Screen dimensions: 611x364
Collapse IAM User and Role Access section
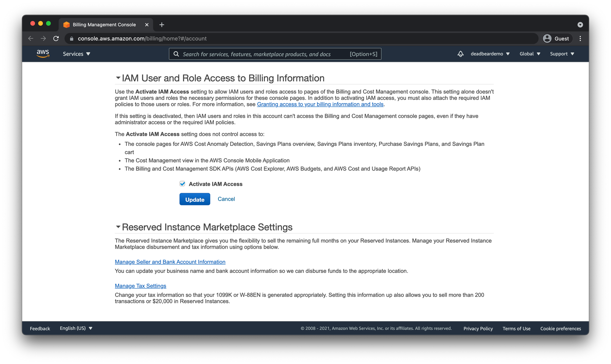118,78
